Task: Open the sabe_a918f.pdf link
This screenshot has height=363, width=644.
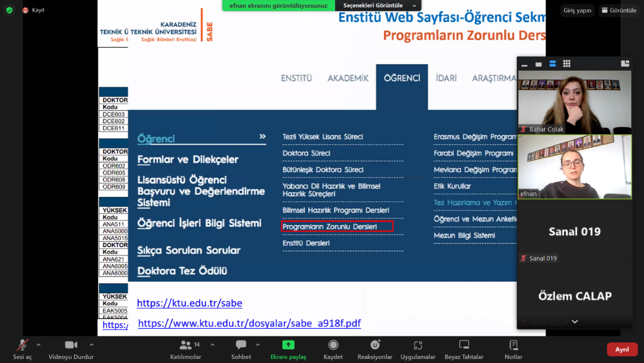Action: point(250,323)
